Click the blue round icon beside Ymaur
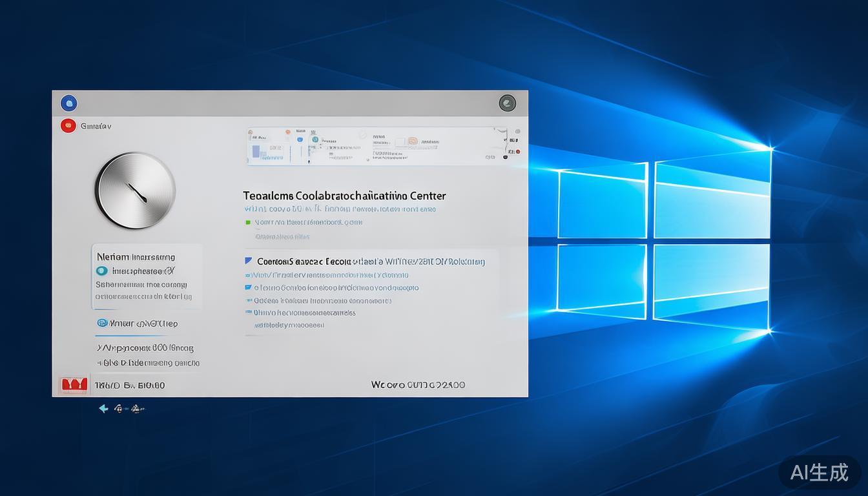The image size is (868, 496). click(x=102, y=323)
